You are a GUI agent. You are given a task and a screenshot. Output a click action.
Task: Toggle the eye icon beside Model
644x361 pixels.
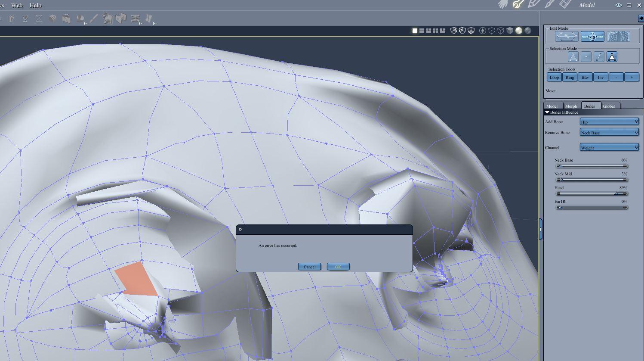[x=619, y=5]
